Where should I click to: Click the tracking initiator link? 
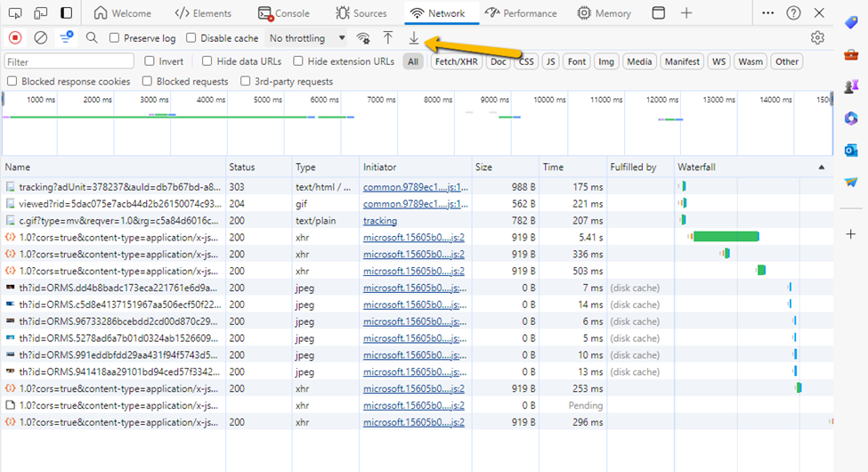(x=380, y=220)
